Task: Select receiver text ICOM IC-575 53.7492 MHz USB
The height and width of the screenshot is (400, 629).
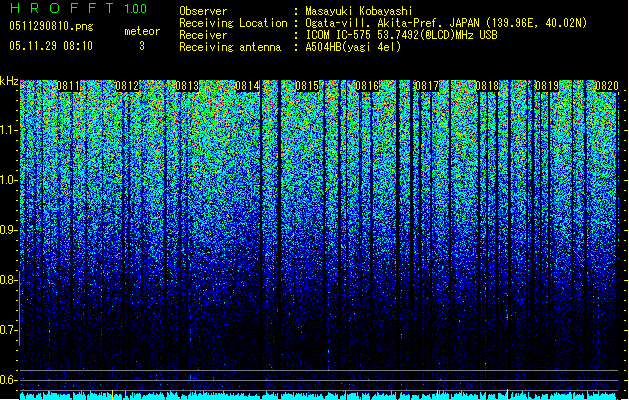Action: click(401, 35)
